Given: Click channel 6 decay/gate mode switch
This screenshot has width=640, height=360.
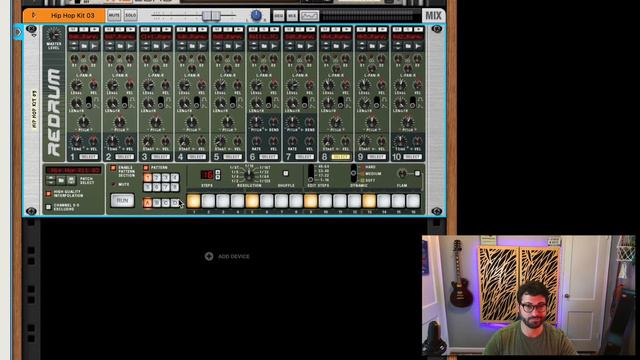Looking at the screenshot, I should coord(269,103).
